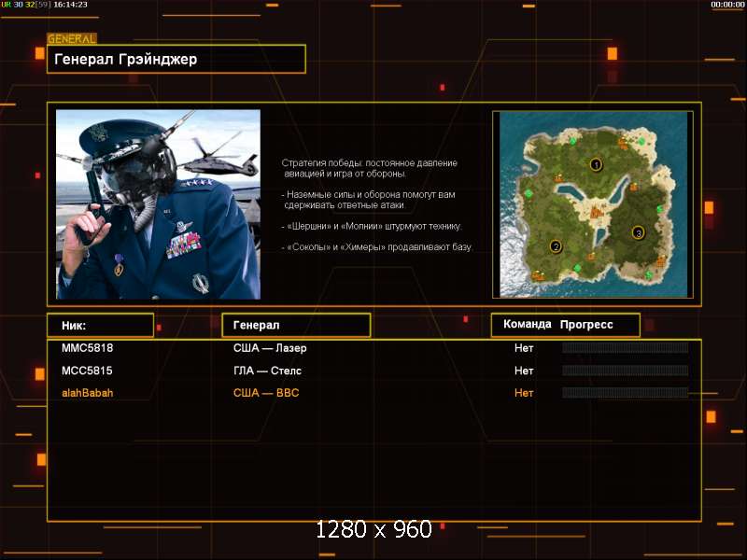Click general entry ГЛА — Стелс
This screenshot has height=560, width=747.
coord(267,371)
